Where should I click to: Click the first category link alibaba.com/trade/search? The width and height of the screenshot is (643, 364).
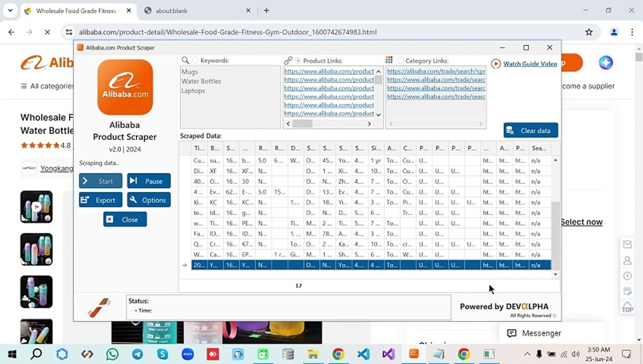436,71
